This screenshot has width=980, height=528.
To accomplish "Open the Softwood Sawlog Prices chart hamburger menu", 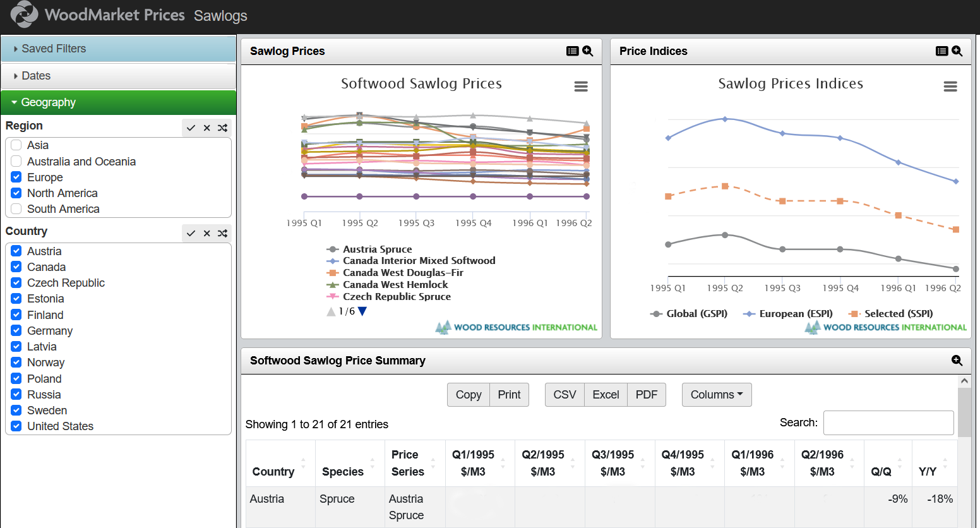I will tap(581, 87).
